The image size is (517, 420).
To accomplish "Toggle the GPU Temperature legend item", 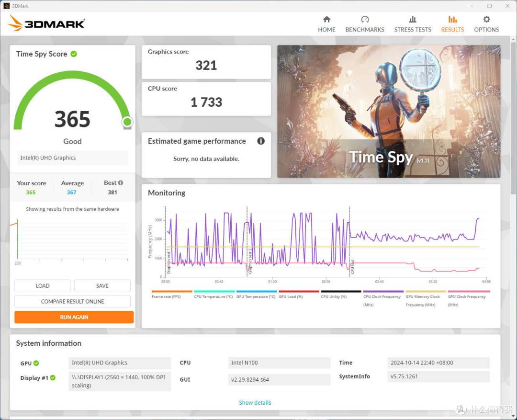I will click(x=256, y=295).
